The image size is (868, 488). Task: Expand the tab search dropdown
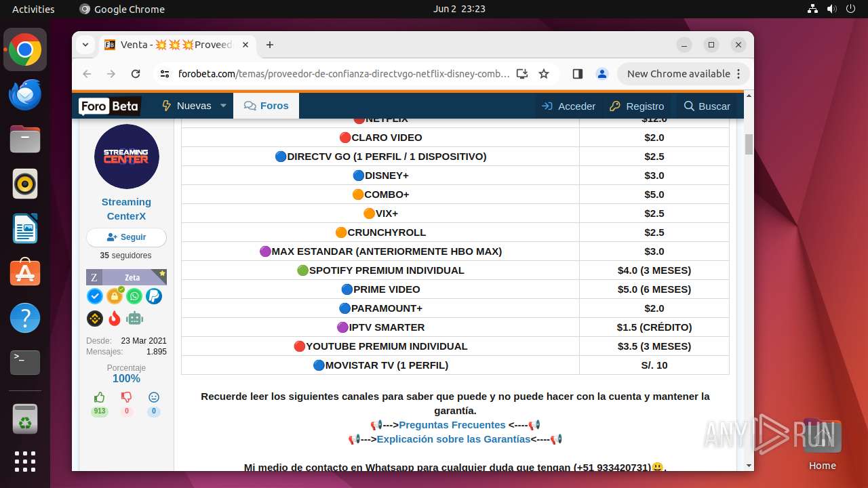[85, 45]
